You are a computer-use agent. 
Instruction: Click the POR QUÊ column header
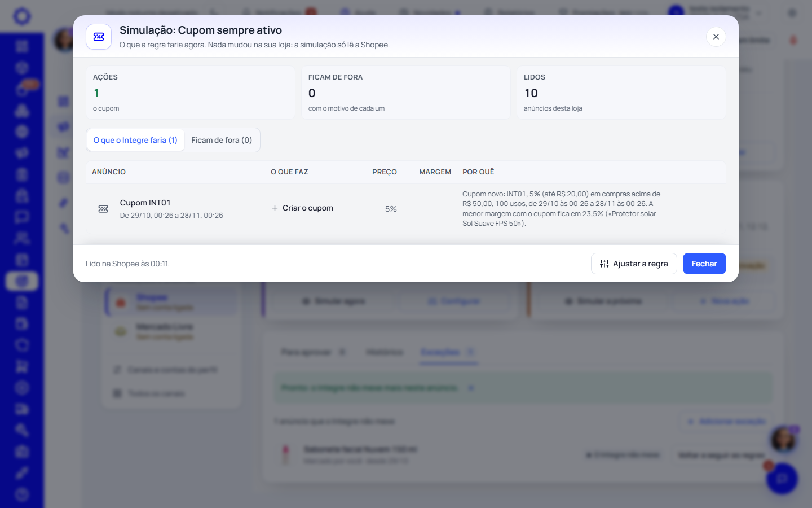click(x=478, y=172)
